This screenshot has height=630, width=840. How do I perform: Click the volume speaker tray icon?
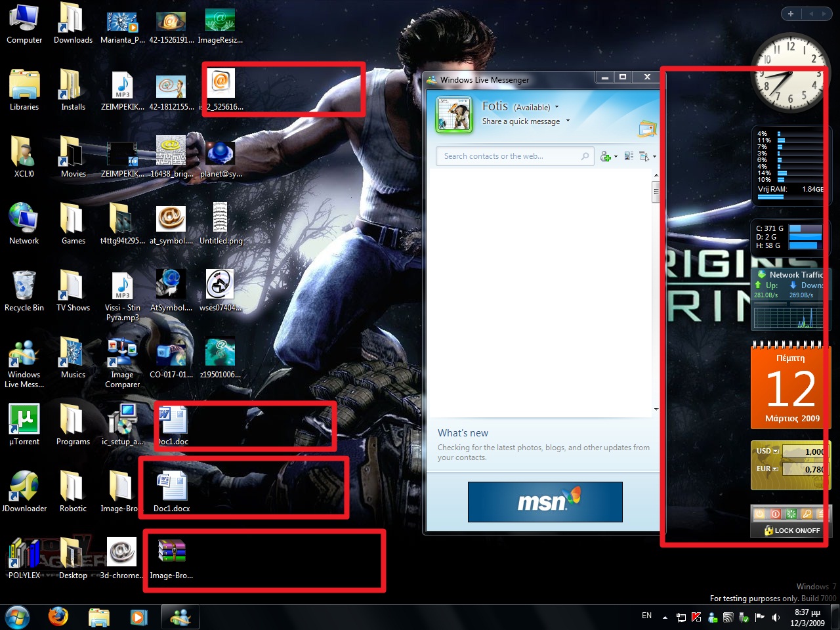[x=776, y=617]
